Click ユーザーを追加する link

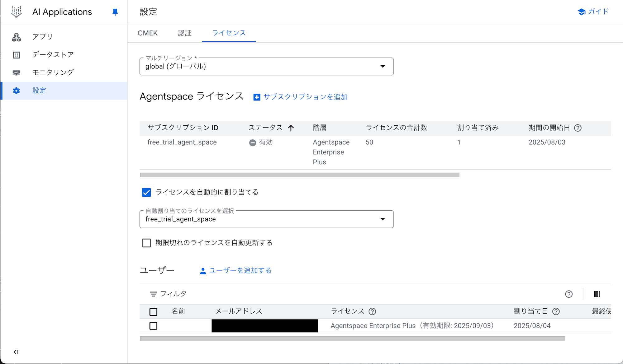coord(240,271)
